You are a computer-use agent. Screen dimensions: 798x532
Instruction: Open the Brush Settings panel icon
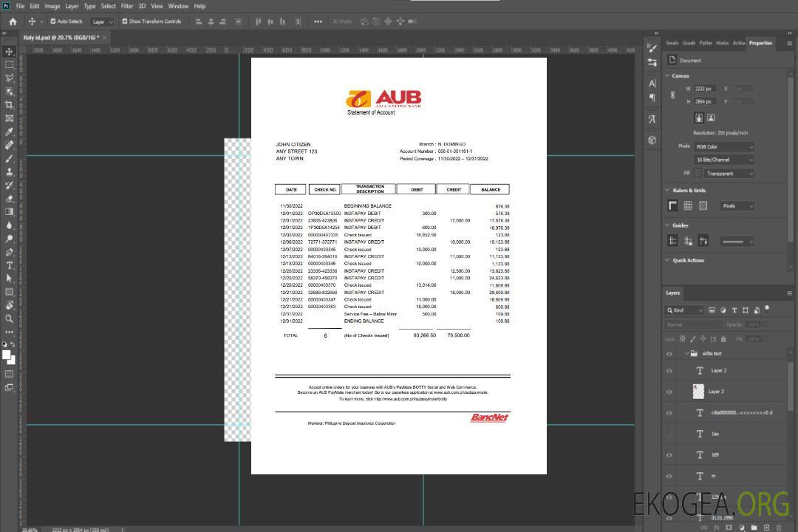tap(652, 48)
